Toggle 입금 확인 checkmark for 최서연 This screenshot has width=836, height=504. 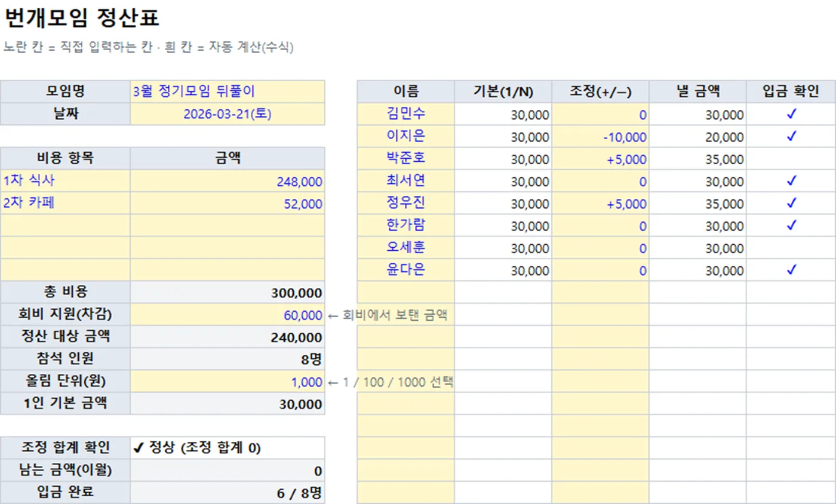791,182
